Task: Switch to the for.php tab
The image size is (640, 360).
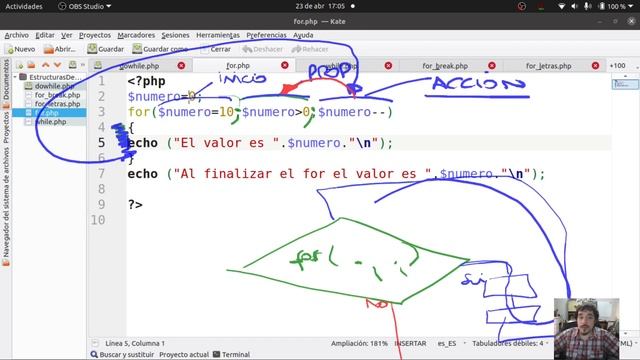Action: tap(238, 65)
